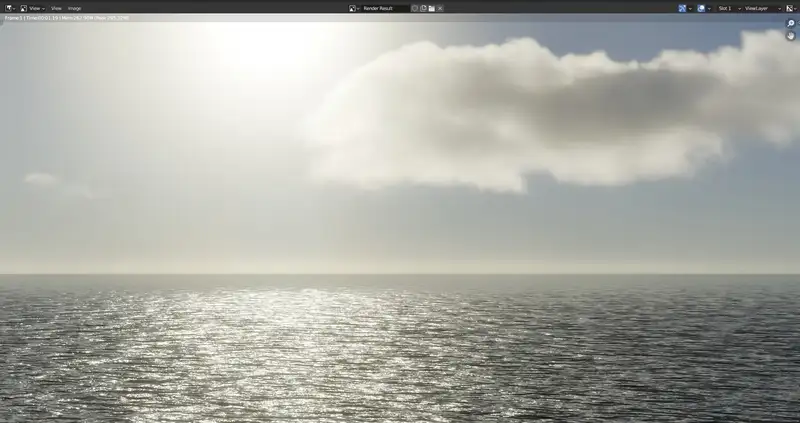
Task: Open the View menu
Action: 56,8
